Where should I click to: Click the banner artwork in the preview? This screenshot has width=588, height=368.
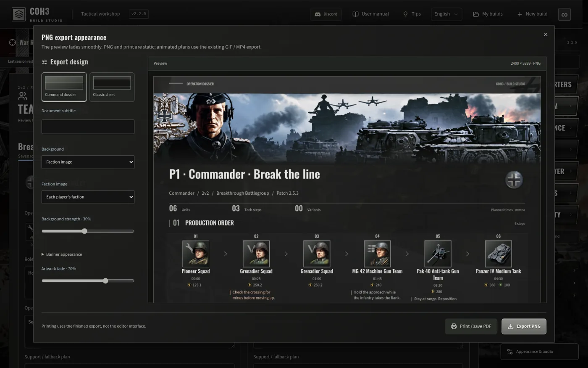point(347,128)
